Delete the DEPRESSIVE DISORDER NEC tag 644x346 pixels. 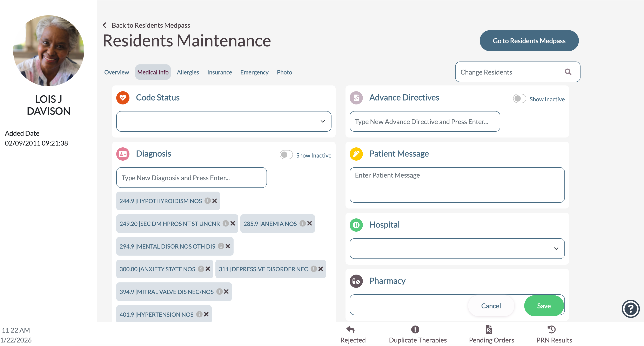[x=321, y=269]
